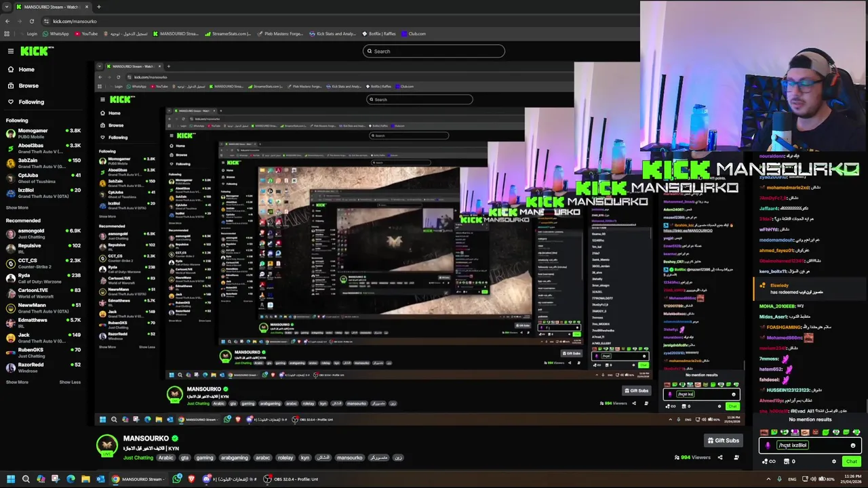Click the CCT_CS channel avatar
Viewport: 868px width, 488px height.
[x=11, y=263]
